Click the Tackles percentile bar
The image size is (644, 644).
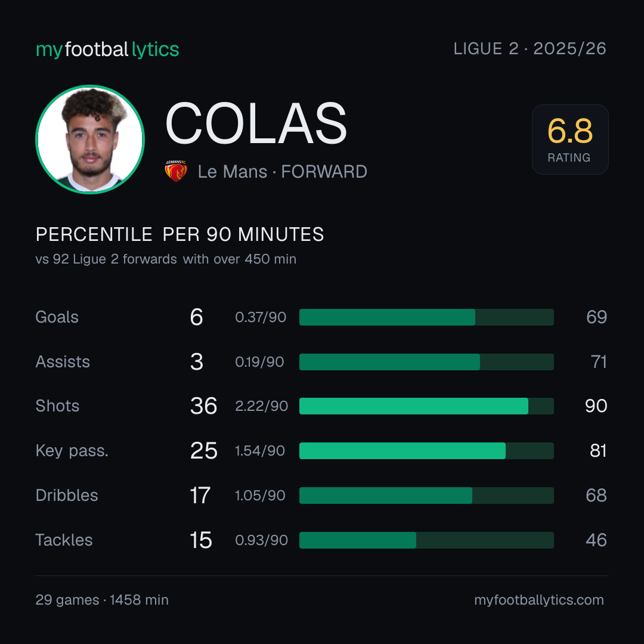426,540
